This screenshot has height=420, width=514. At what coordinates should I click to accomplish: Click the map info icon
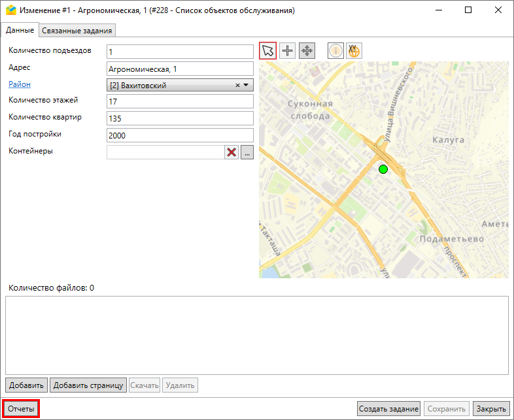pyautogui.click(x=335, y=51)
